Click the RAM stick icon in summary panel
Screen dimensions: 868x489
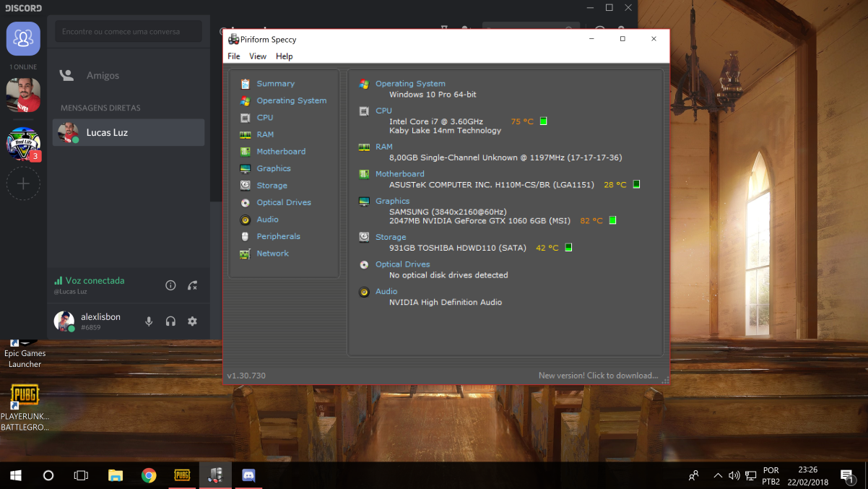pyautogui.click(x=364, y=147)
